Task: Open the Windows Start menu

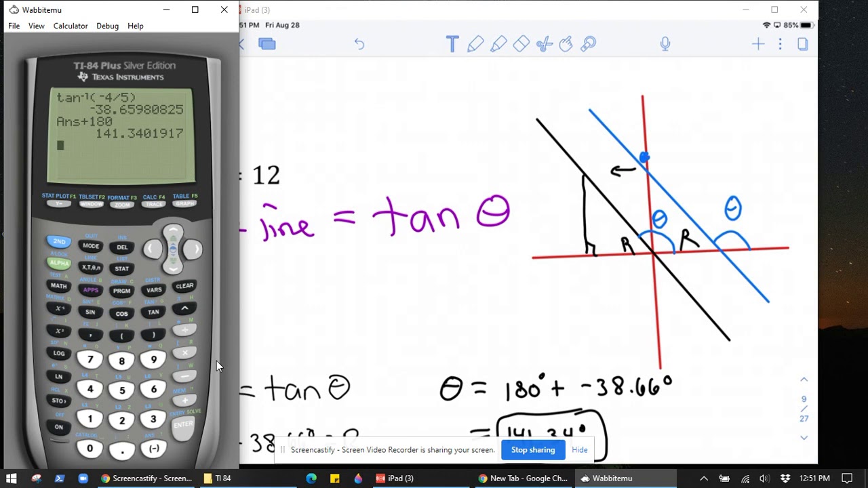Action: click(x=12, y=479)
